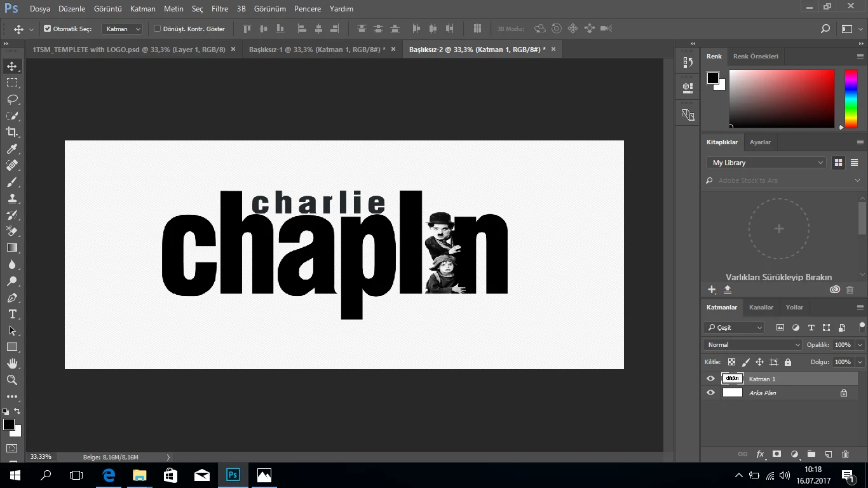This screenshot has height=488, width=868.
Task: Pick a color in the red color field
Action: 782,98
